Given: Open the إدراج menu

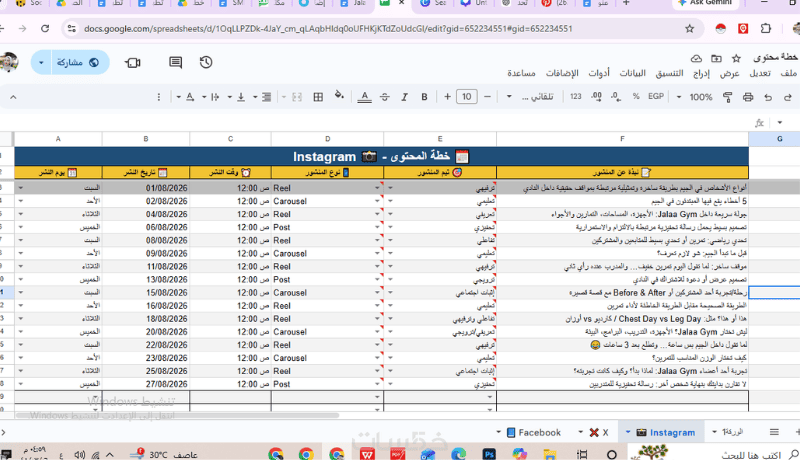Looking at the screenshot, I should click(702, 73).
